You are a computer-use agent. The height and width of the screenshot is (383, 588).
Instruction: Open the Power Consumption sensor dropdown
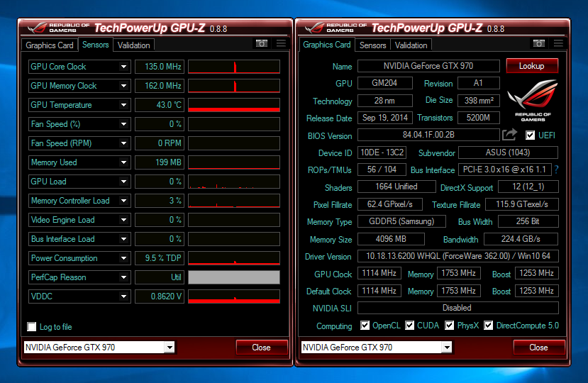point(123,258)
